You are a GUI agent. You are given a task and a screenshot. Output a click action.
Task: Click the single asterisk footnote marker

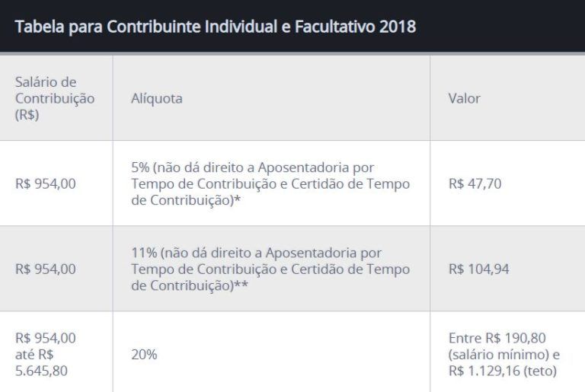click(238, 200)
